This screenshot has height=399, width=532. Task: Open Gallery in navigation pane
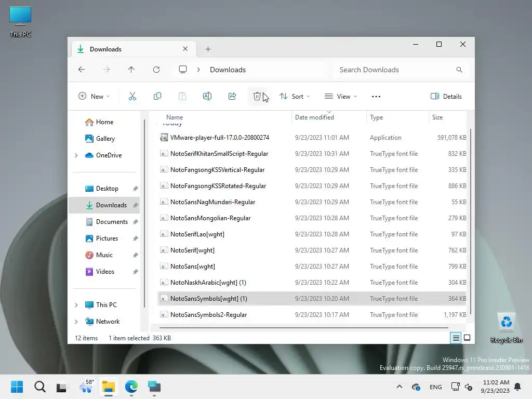pyautogui.click(x=105, y=139)
